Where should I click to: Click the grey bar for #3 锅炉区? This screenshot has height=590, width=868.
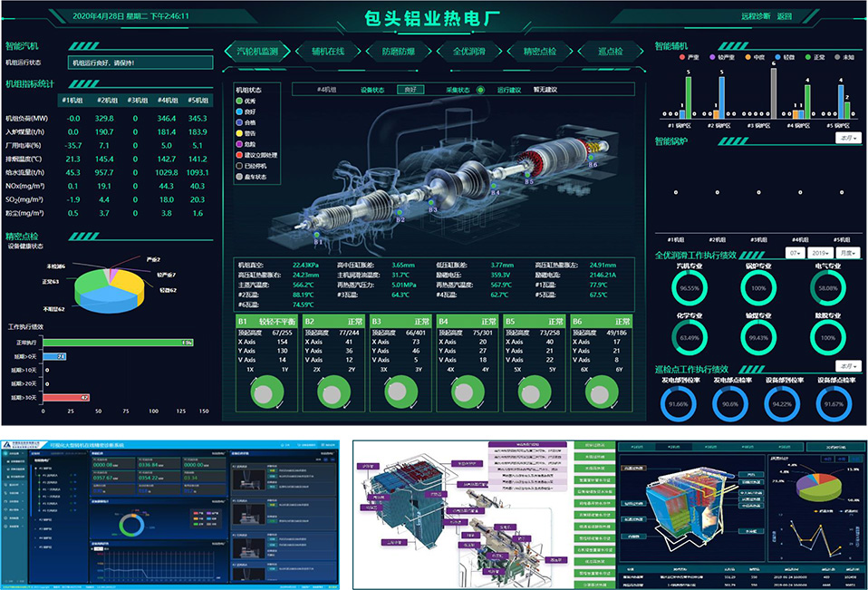click(x=774, y=93)
